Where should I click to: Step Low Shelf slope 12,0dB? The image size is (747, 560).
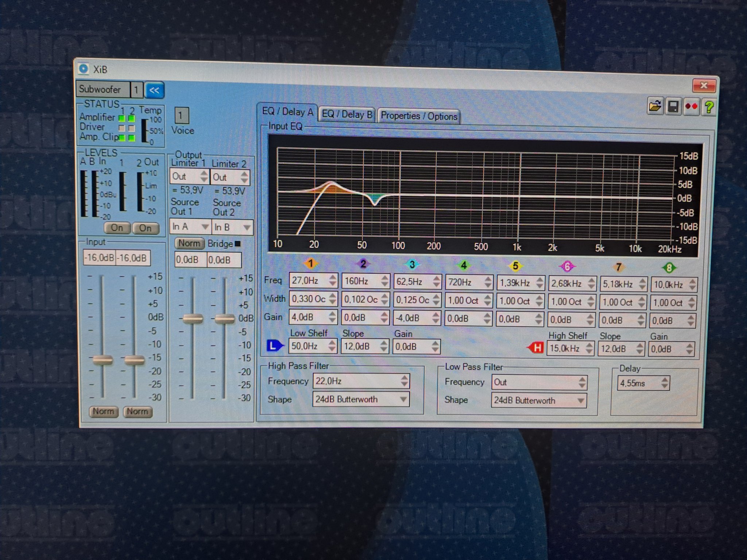click(x=383, y=346)
